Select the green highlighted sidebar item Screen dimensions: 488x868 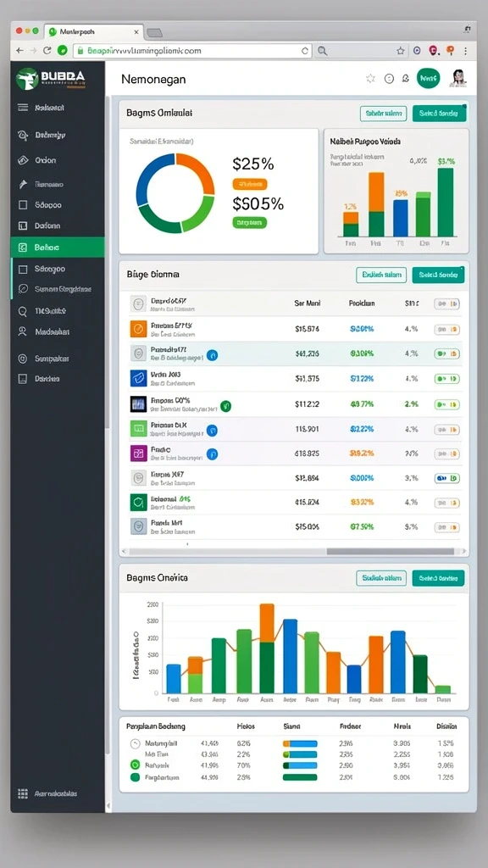(x=58, y=248)
